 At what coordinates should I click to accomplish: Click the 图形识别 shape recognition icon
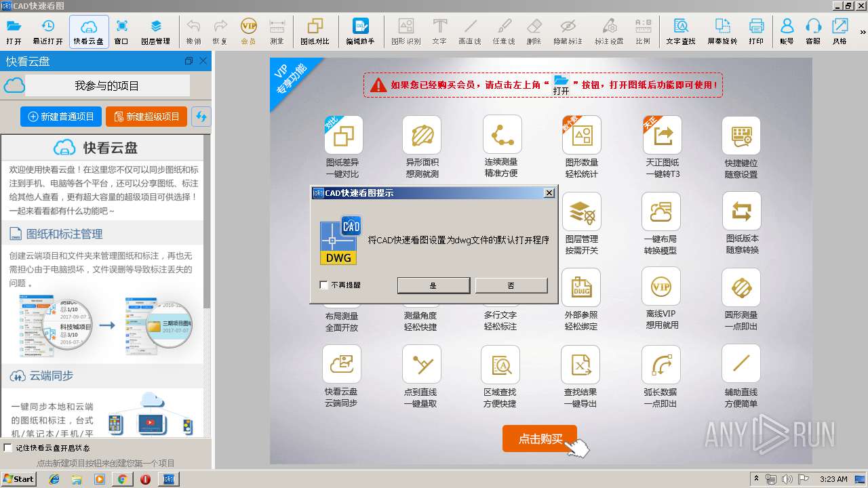coord(406,31)
